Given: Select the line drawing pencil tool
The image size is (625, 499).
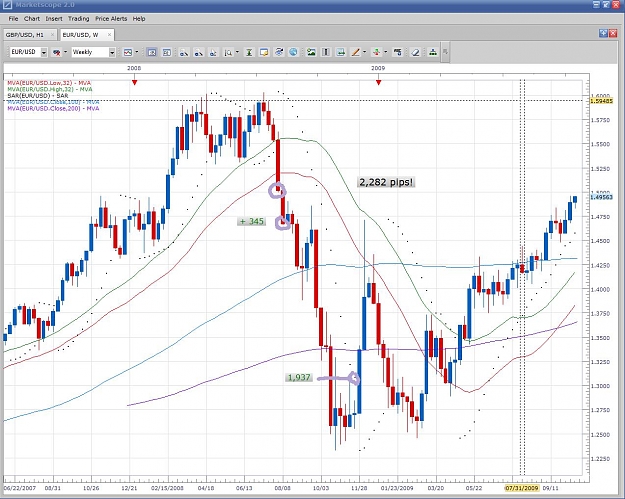Looking at the screenshot, I should pyautogui.click(x=355, y=52).
